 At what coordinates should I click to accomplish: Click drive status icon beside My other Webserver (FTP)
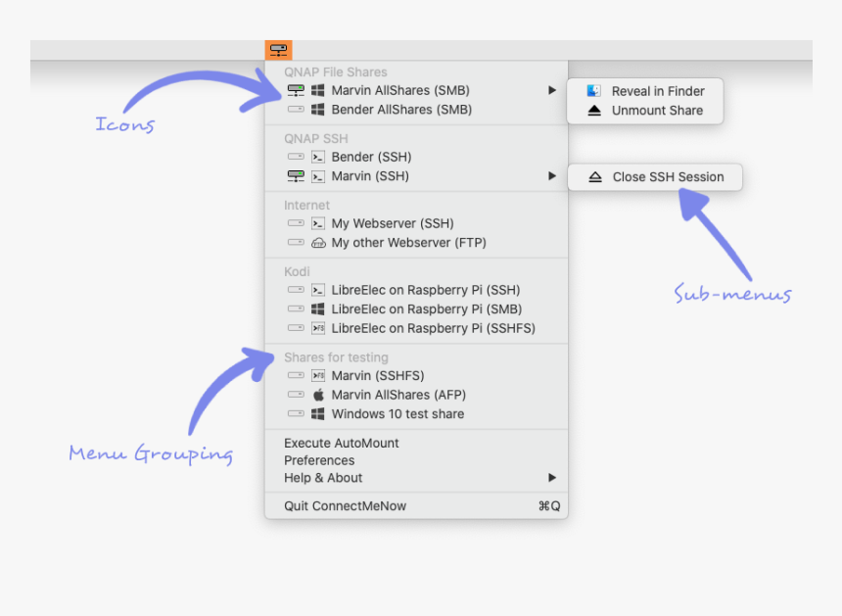pos(296,242)
